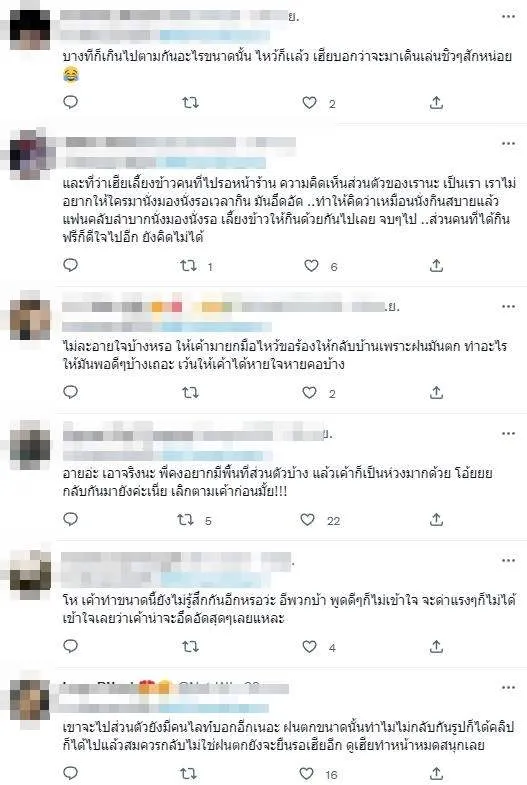Like the third tweet about ฝนมันตก

[309, 393]
